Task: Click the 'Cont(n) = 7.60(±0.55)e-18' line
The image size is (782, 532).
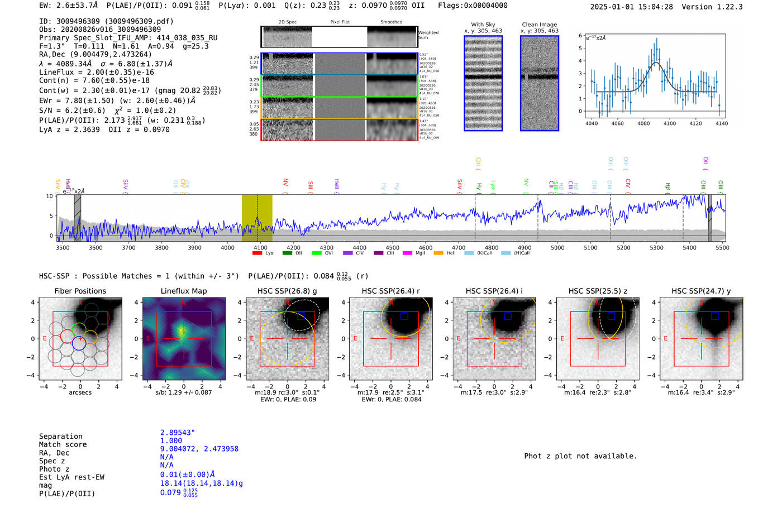Action: (x=94, y=80)
